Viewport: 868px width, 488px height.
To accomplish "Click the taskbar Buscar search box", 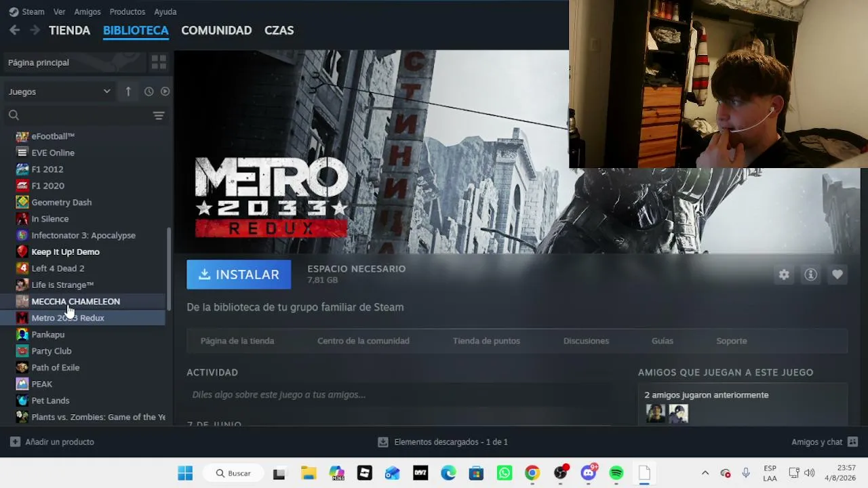I will click(x=234, y=473).
